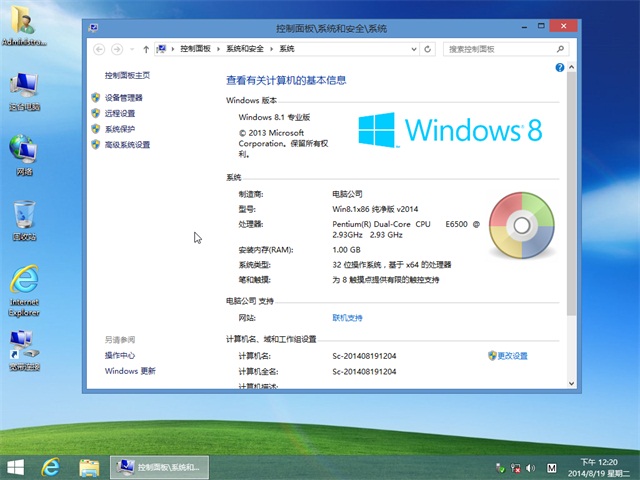The image size is (640, 480).
Task: Maximize the System window
Action: click(541, 26)
